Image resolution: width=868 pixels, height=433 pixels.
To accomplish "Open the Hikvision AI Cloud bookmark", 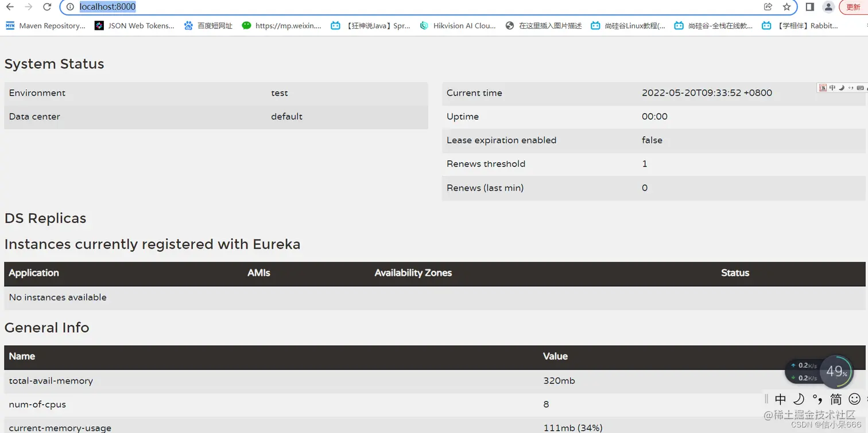I will [458, 25].
